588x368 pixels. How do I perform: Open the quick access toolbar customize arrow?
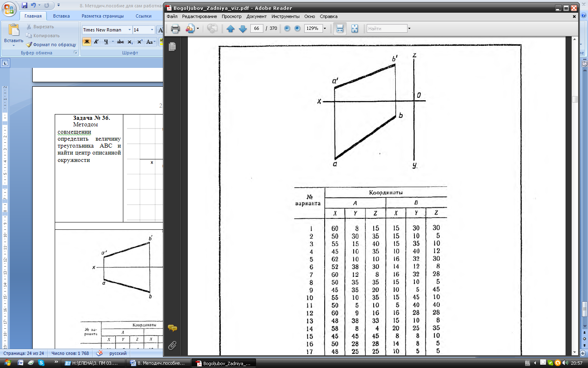tap(58, 5)
